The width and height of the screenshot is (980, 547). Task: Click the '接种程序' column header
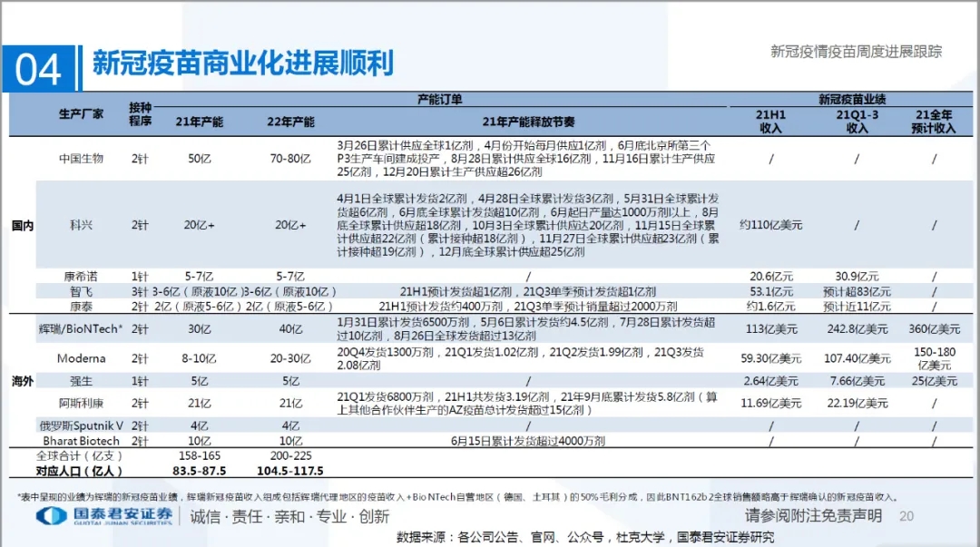point(140,113)
